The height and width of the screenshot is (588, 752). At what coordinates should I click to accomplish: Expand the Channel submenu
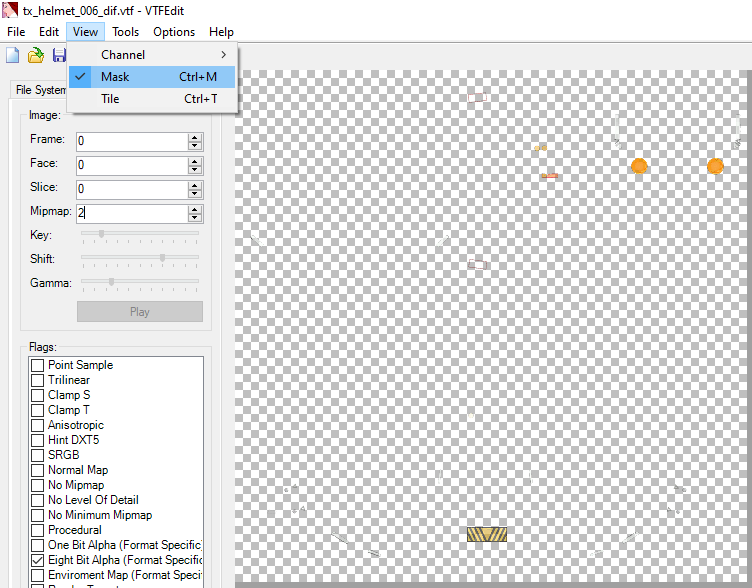pos(152,55)
